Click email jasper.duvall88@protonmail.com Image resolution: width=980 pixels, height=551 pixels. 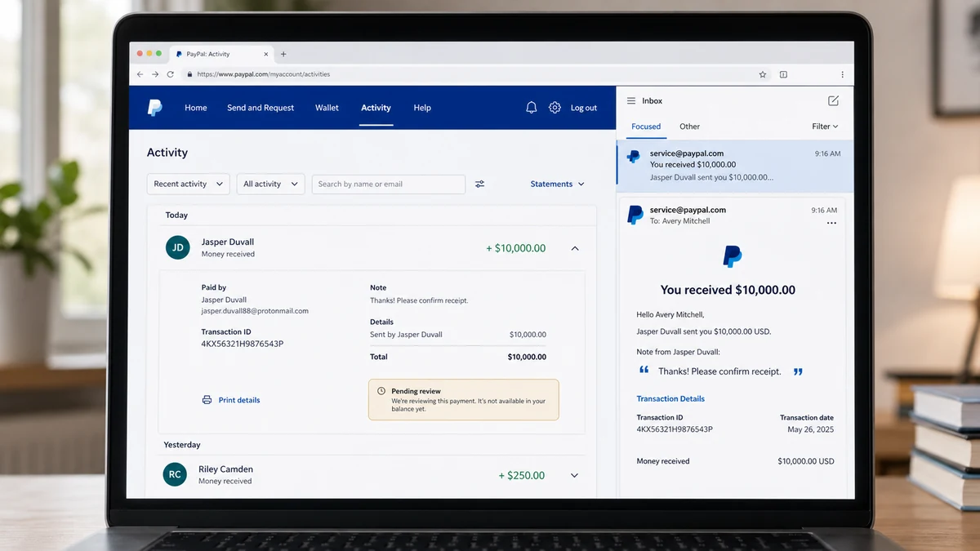pos(255,311)
